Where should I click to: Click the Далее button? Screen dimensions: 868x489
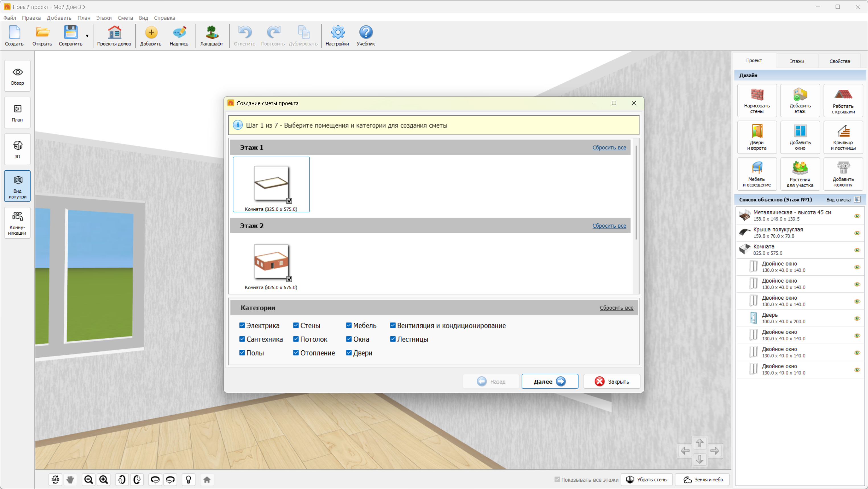click(549, 381)
